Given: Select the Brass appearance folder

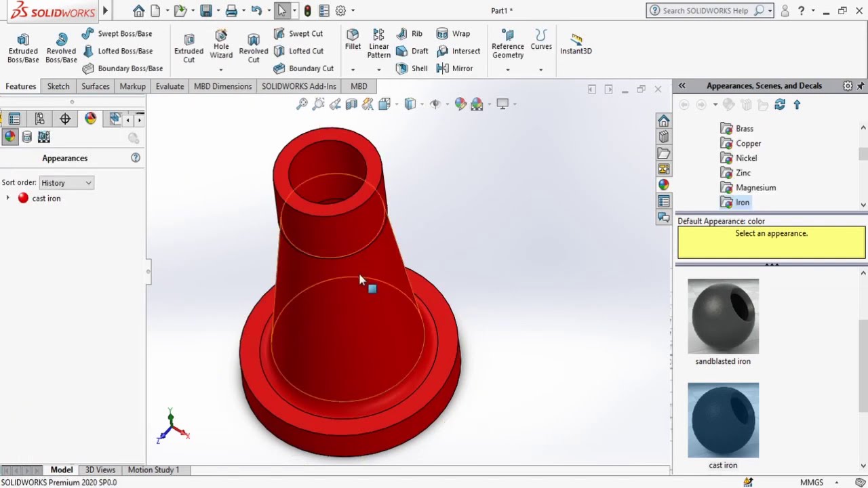Looking at the screenshot, I should pyautogui.click(x=737, y=129).
